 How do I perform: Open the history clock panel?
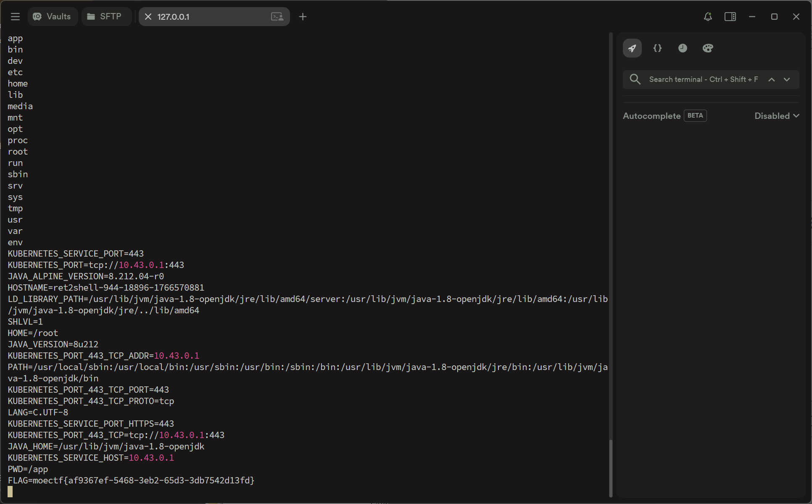pos(683,48)
